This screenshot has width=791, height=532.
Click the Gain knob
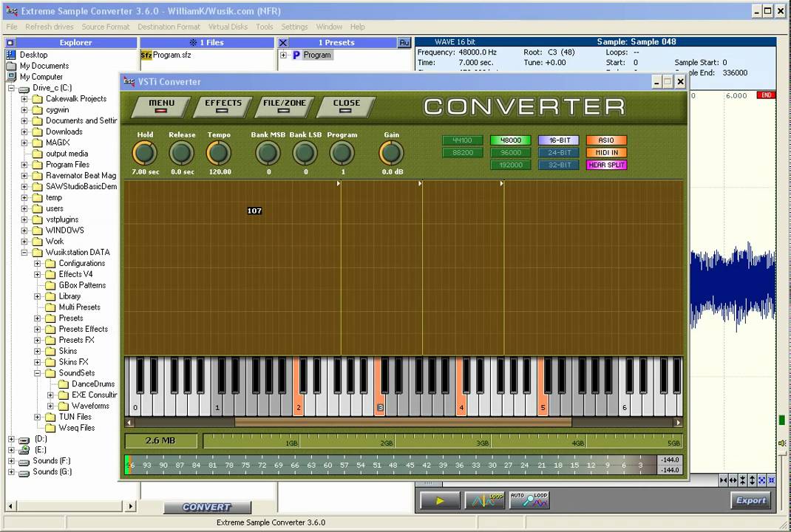coord(392,153)
